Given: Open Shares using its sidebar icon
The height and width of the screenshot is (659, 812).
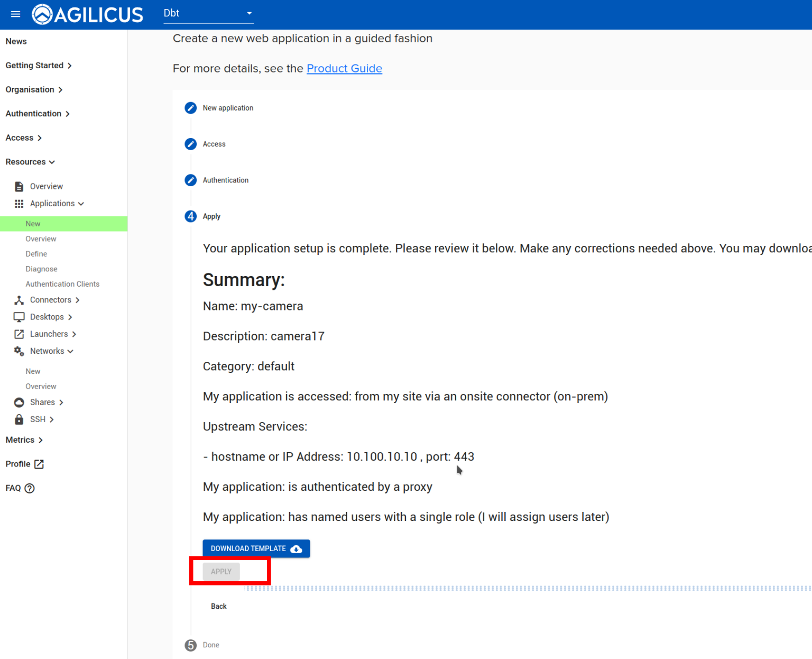Looking at the screenshot, I should (19, 402).
